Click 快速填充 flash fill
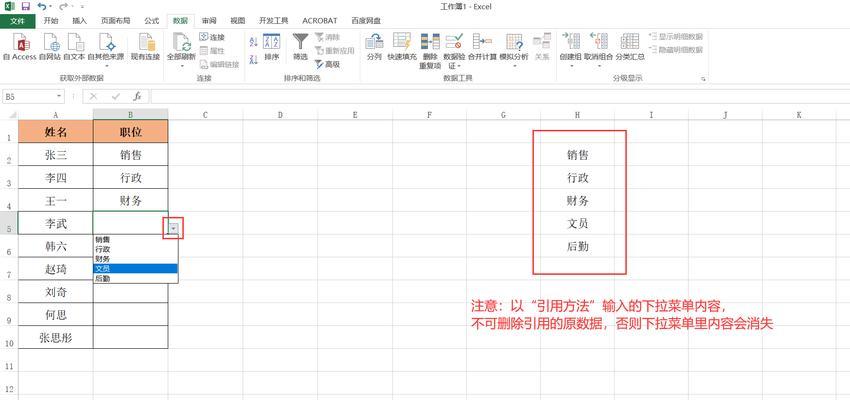This screenshot has width=850, height=400. [x=402, y=47]
